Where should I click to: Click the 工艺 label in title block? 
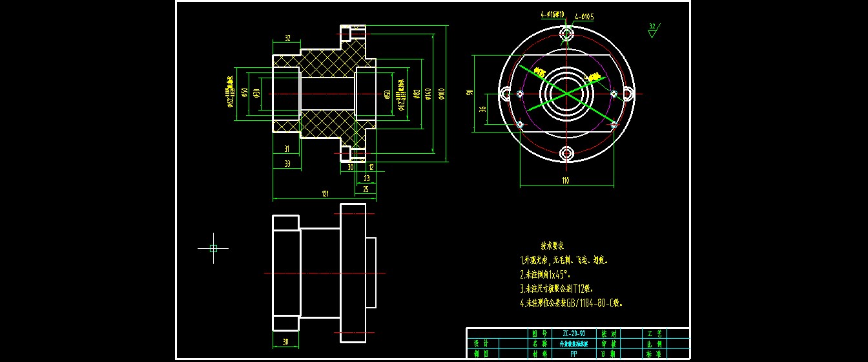point(654,334)
